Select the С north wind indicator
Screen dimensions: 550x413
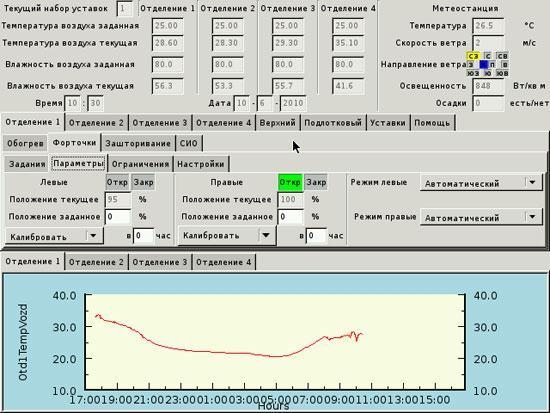488,56
